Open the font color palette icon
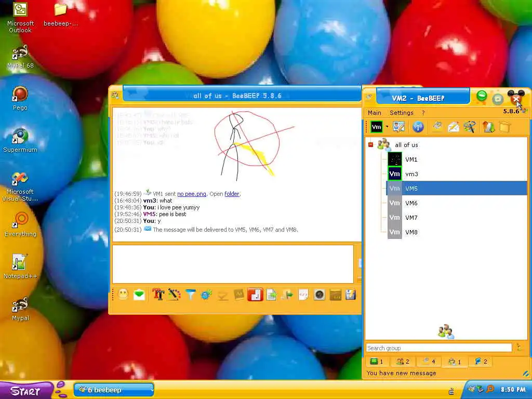The width and height of the screenshot is (532, 399). pyautogui.click(x=175, y=294)
